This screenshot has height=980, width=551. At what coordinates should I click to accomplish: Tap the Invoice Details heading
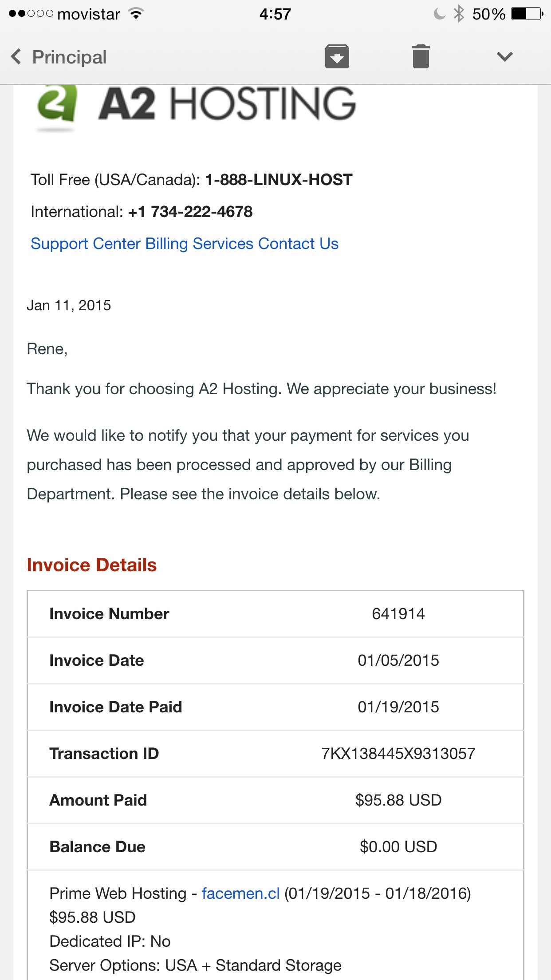pos(92,565)
